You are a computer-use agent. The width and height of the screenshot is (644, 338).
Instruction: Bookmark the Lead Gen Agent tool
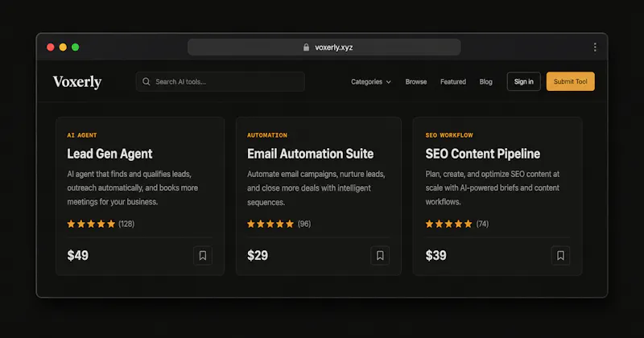[x=203, y=255]
